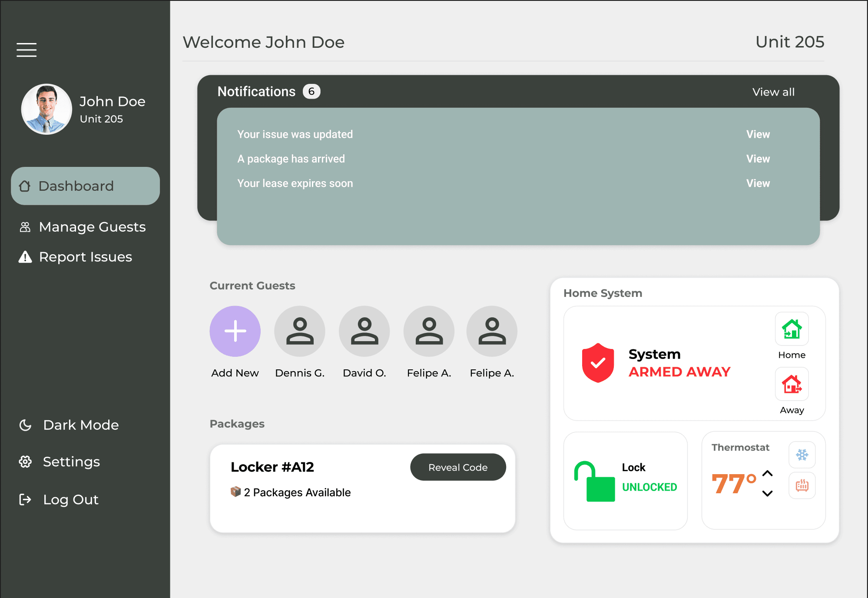This screenshot has width=868, height=598.
Task: Open Dennis G. guest avatar
Action: pos(299,331)
